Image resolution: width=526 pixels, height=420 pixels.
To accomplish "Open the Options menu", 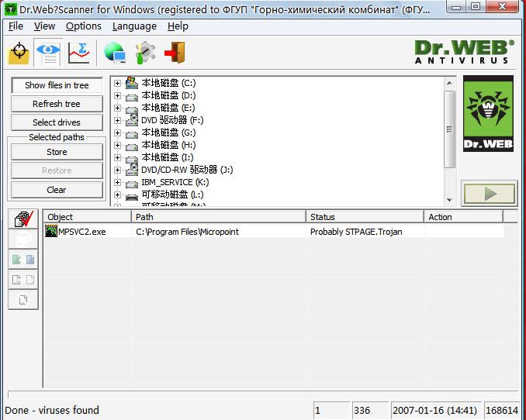I will coord(84,26).
